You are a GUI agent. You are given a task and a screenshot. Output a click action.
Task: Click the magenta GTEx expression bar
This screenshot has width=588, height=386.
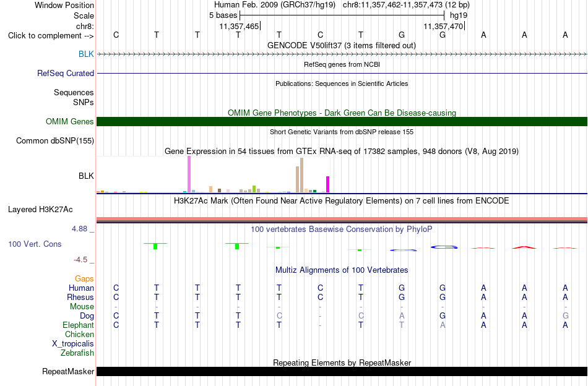point(328,184)
